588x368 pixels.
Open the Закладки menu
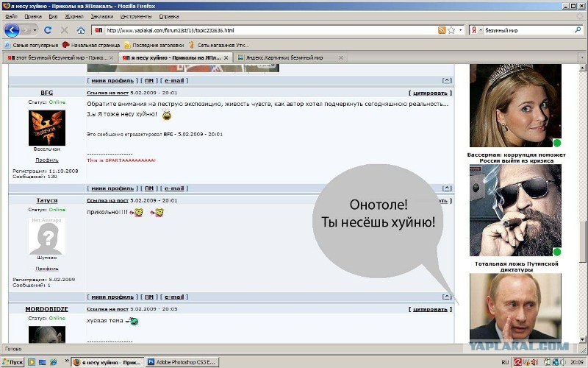pyautogui.click(x=101, y=16)
